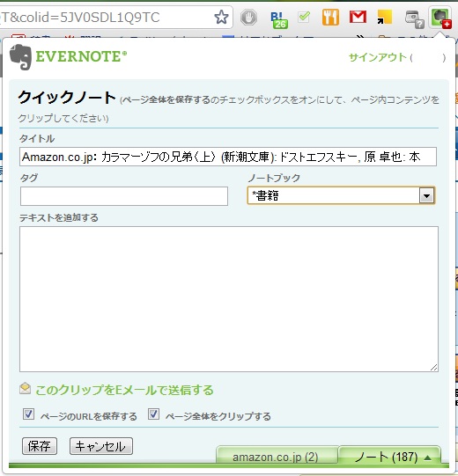This screenshot has height=476, width=458.
Task: Switch to the ノート (187) tab
Action: click(x=389, y=455)
